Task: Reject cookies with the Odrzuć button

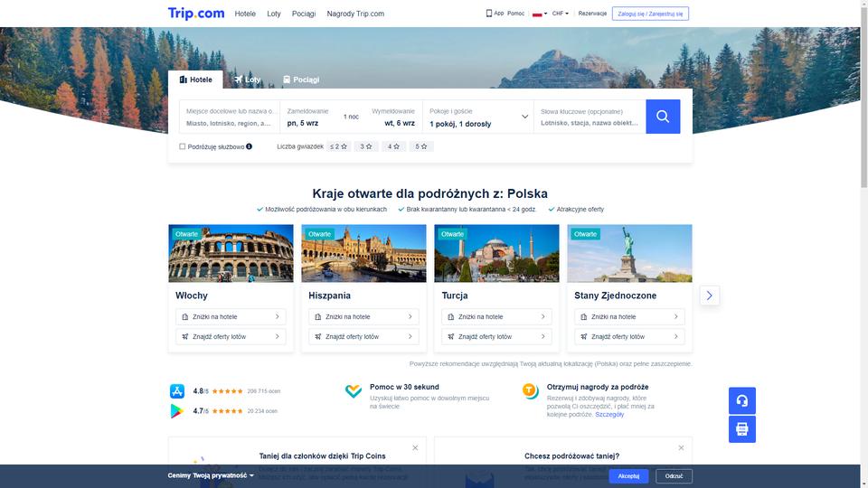Action: pos(674,476)
